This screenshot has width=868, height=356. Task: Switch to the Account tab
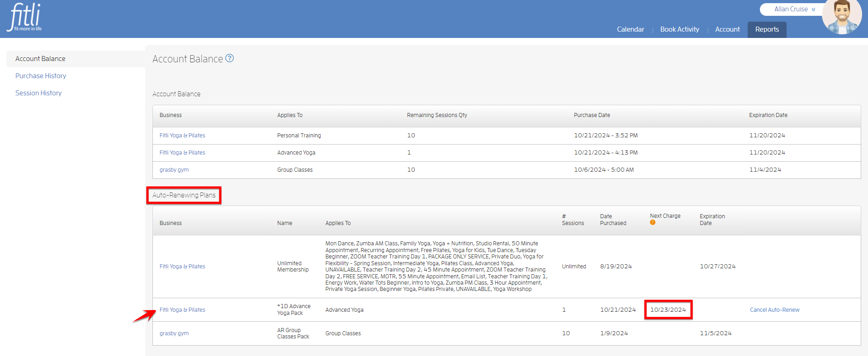[727, 29]
